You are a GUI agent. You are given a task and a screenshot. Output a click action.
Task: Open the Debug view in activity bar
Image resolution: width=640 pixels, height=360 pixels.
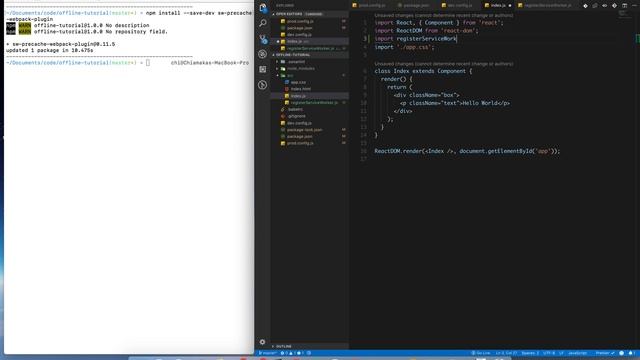tap(263, 54)
